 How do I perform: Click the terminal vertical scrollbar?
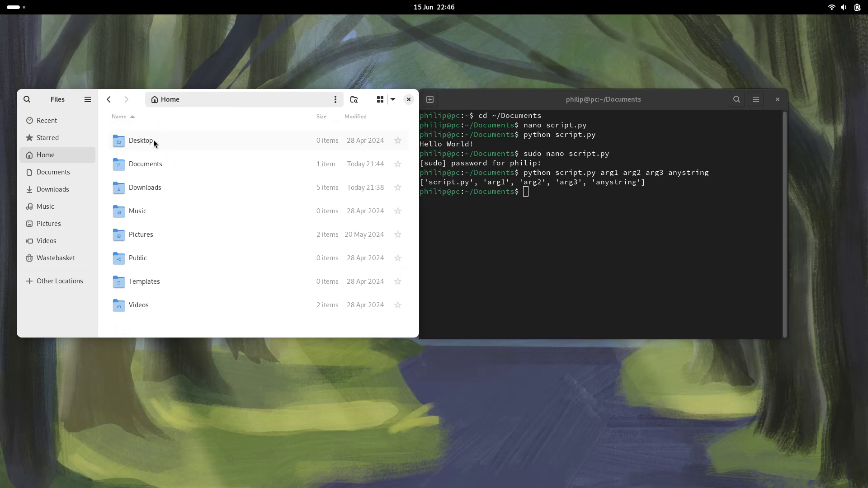[x=785, y=224]
